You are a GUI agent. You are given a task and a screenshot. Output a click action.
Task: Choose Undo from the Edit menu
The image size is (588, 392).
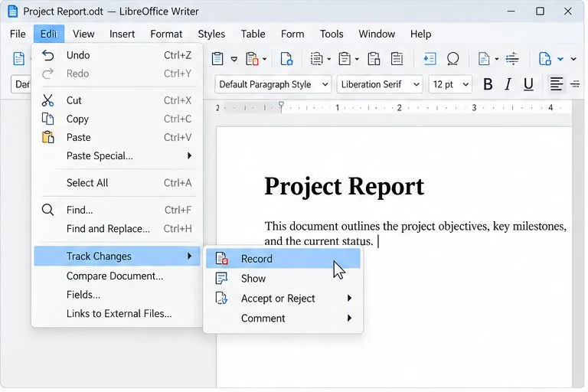tap(117, 55)
